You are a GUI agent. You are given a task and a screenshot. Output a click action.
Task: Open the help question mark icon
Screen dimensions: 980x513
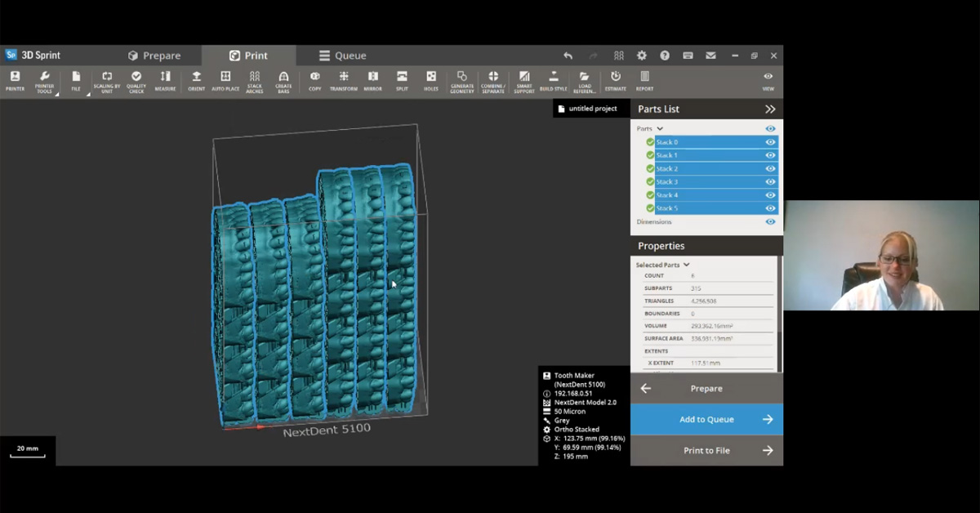click(x=665, y=56)
